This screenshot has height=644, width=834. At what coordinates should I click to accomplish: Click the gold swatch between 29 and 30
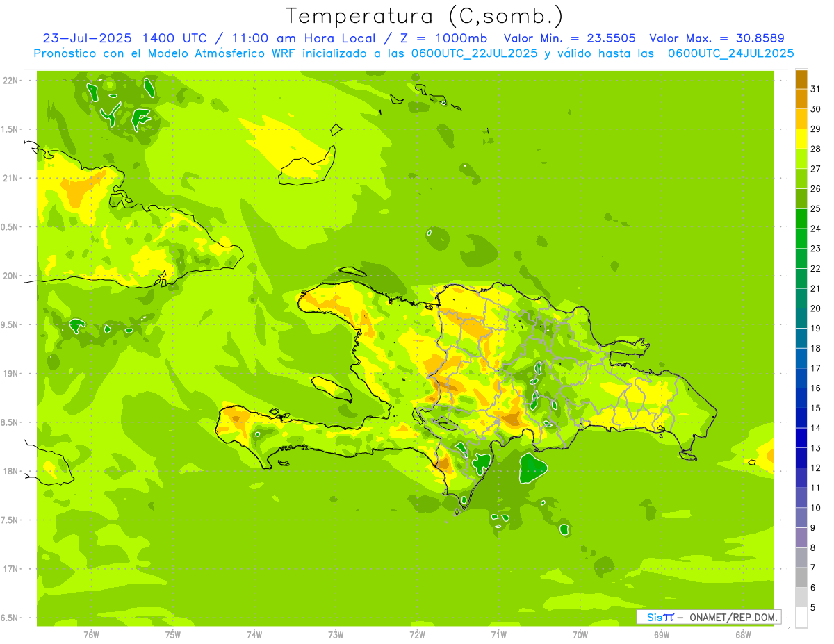pyautogui.click(x=801, y=119)
